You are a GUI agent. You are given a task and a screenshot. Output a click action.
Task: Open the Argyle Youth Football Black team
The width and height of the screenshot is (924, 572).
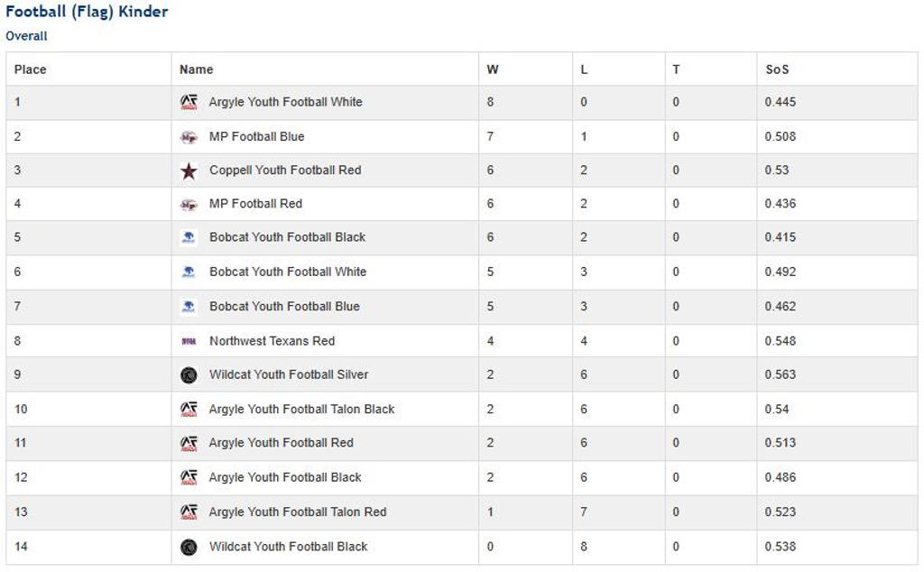285,477
